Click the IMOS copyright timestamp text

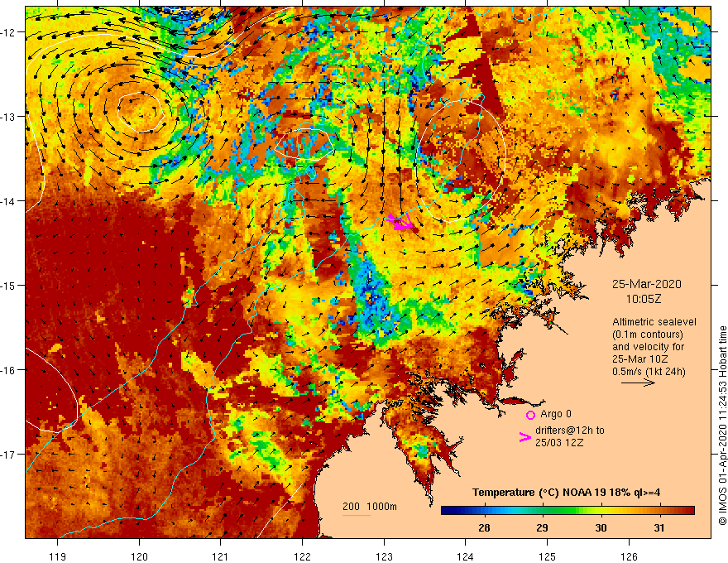(x=722, y=426)
